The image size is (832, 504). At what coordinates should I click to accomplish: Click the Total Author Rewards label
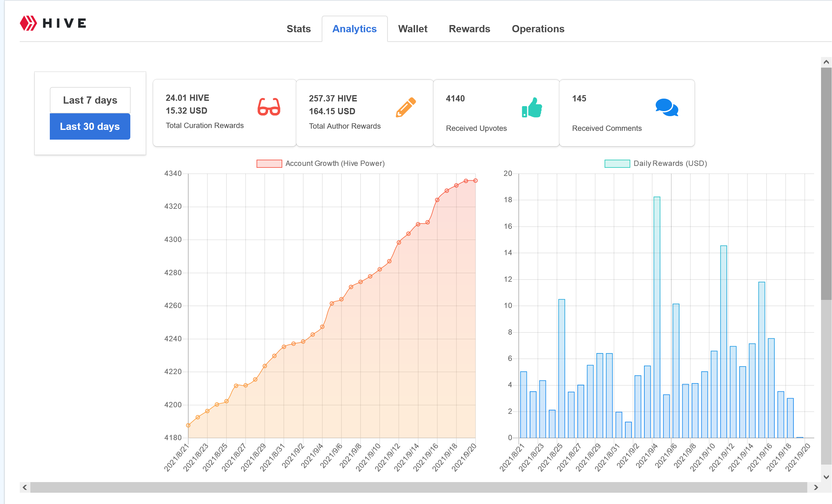pyautogui.click(x=345, y=126)
